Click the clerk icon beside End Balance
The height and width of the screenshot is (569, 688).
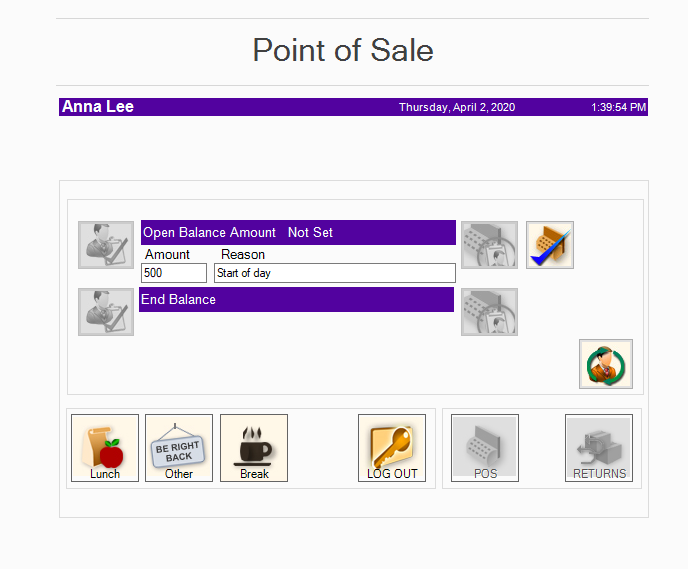coord(106,312)
